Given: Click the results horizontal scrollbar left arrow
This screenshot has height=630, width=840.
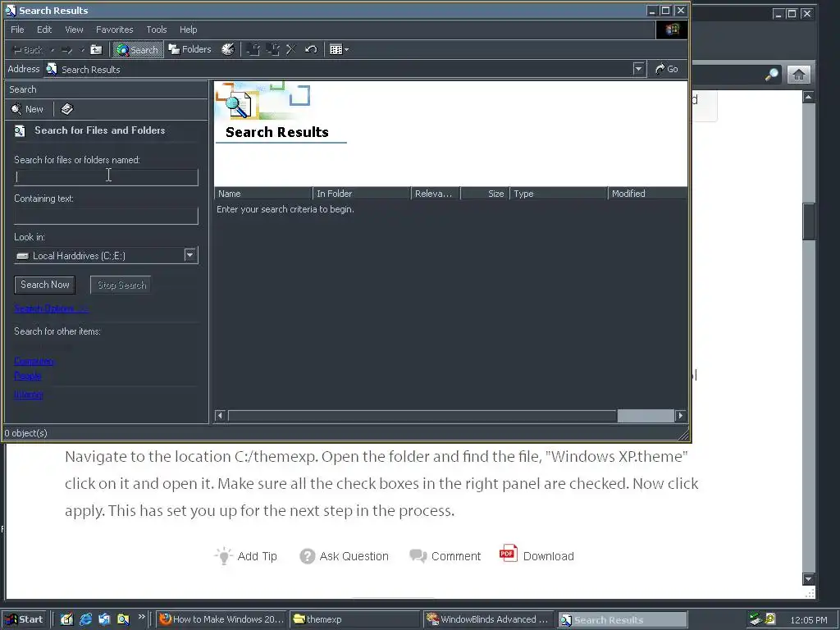Looking at the screenshot, I should click(x=220, y=416).
